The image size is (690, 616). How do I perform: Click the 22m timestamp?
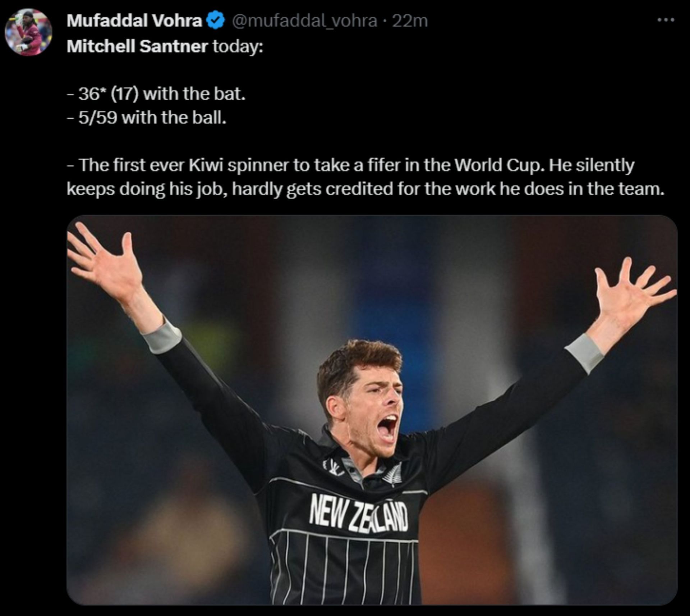coord(410,20)
